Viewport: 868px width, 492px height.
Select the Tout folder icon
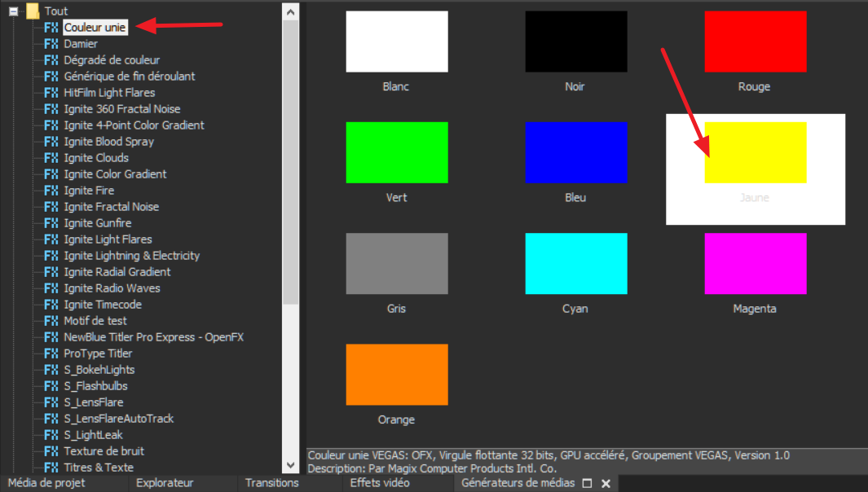pos(33,11)
